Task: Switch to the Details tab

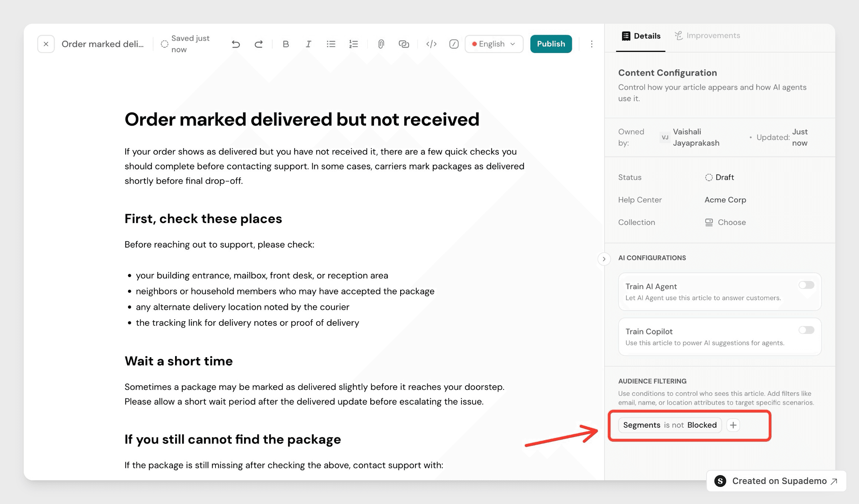Action: point(641,36)
